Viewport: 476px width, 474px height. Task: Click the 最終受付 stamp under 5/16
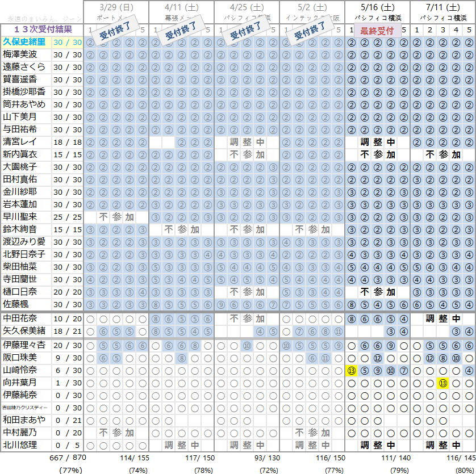(377, 31)
